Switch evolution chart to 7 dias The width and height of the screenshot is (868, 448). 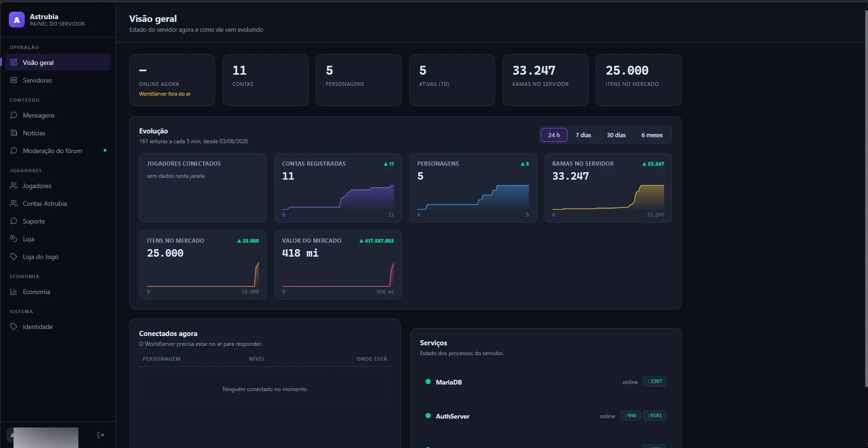pos(583,135)
